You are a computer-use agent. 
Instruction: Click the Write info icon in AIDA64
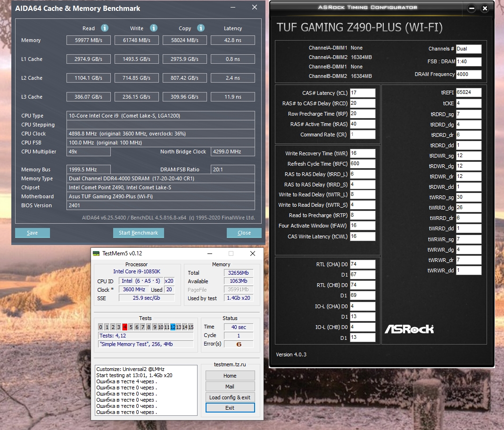coord(154,28)
